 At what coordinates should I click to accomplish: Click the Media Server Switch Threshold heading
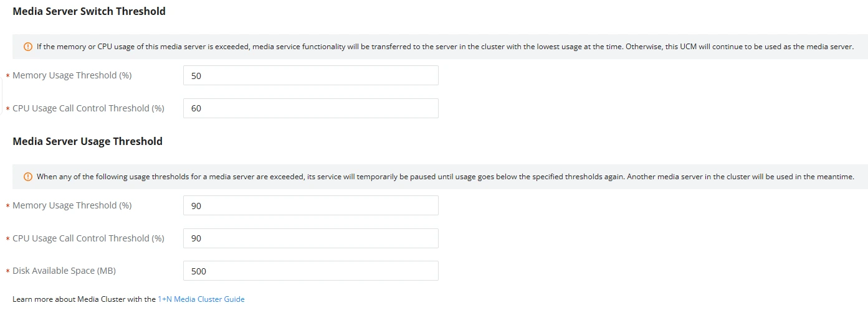(x=89, y=11)
